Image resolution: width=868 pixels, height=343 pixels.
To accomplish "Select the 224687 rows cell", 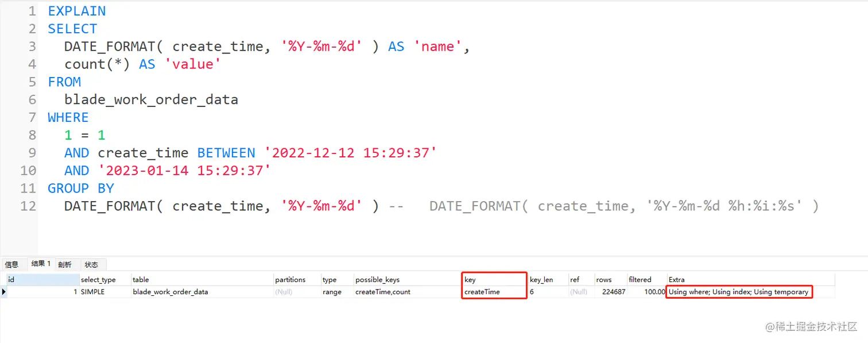I will coord(610,292).
